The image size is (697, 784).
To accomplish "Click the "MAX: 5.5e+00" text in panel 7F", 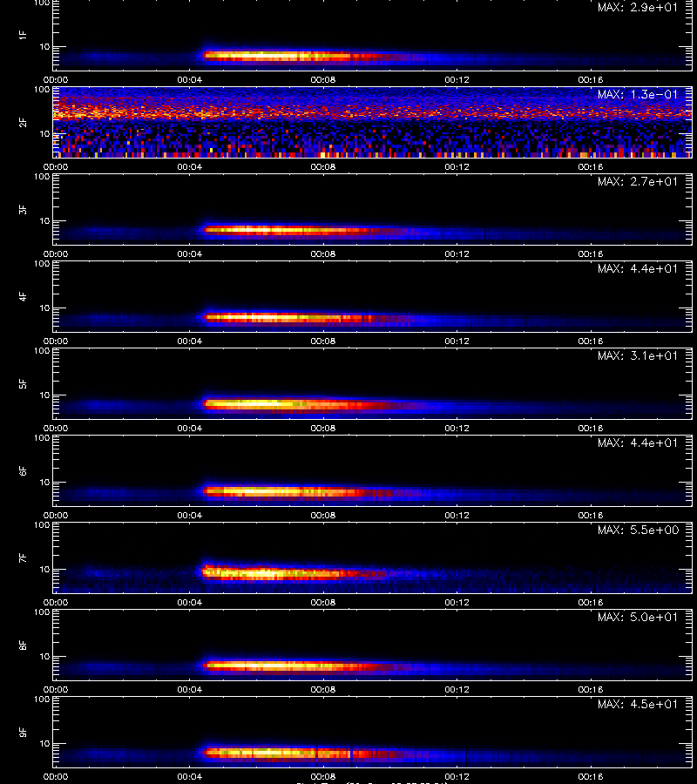I will [x=638, y=530].
